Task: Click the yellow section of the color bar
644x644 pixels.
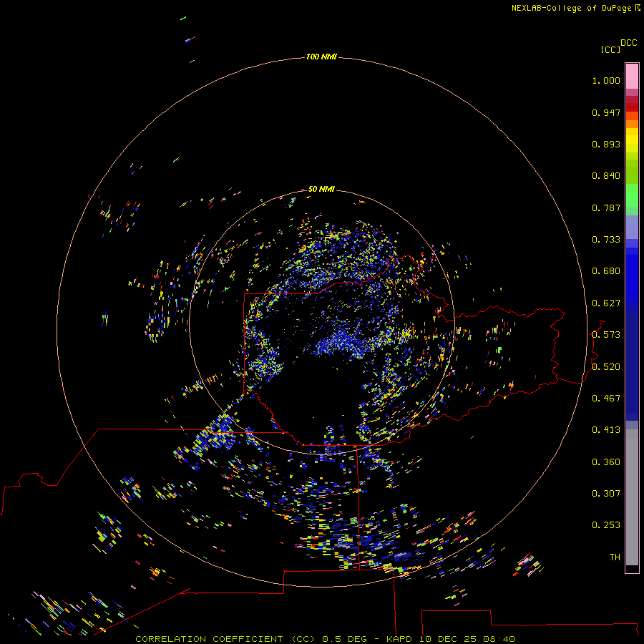Action: (631, 141)
